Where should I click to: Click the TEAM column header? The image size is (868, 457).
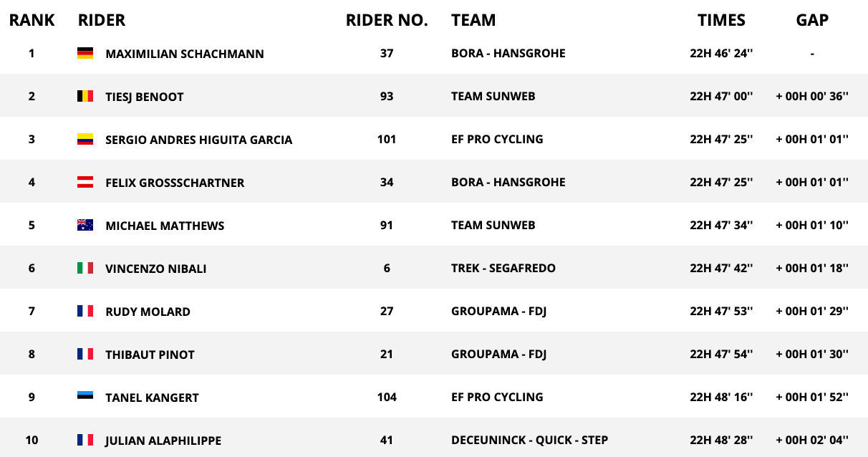[x=473, y=20]
